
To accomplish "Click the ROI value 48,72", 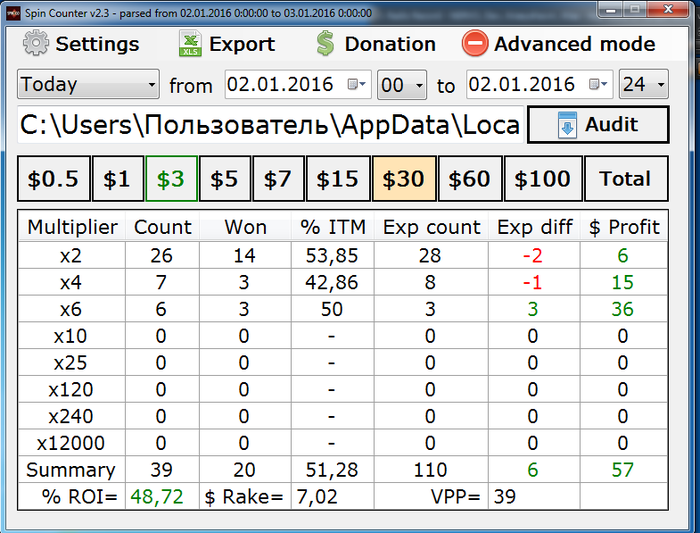I will [157, 497].
